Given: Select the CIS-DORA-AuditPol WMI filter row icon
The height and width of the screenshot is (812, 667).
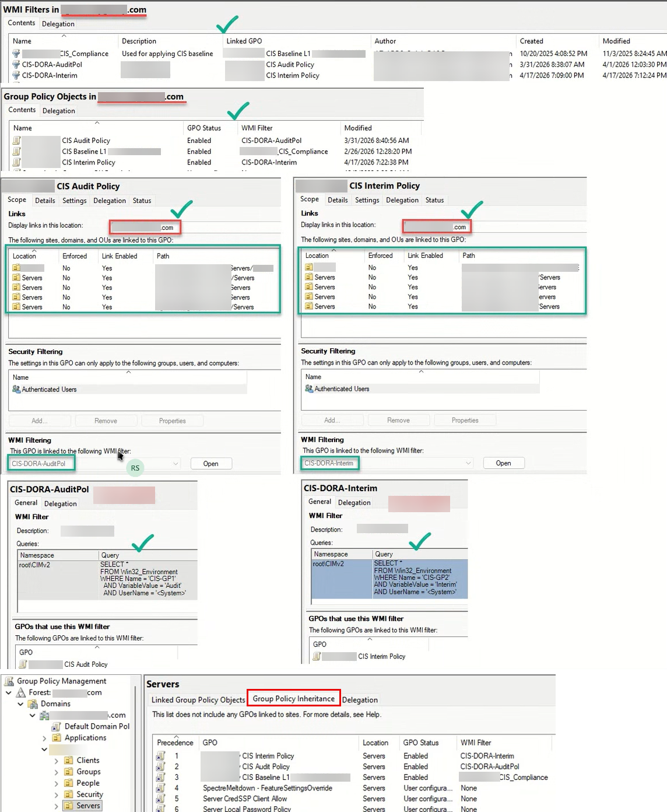Looking at the screenshot, I should pos(16,65).
